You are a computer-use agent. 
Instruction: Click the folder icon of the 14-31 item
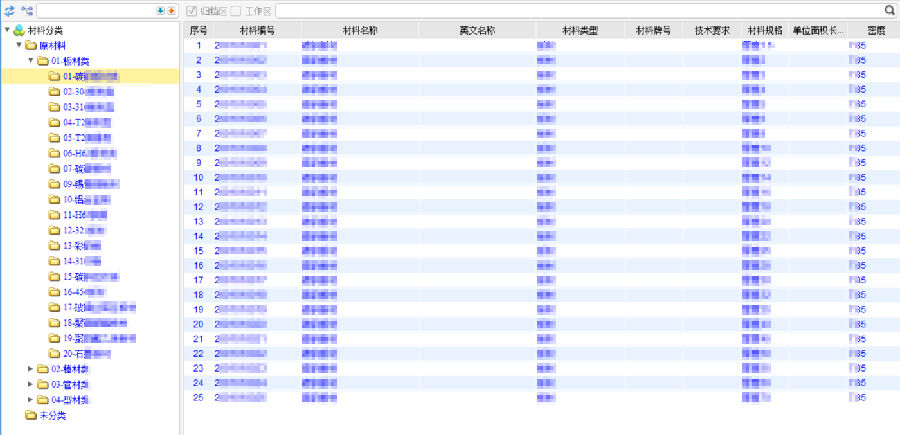54,261
